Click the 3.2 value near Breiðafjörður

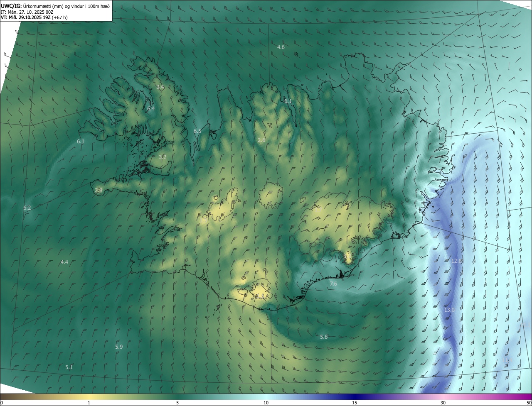click(163, 157)
